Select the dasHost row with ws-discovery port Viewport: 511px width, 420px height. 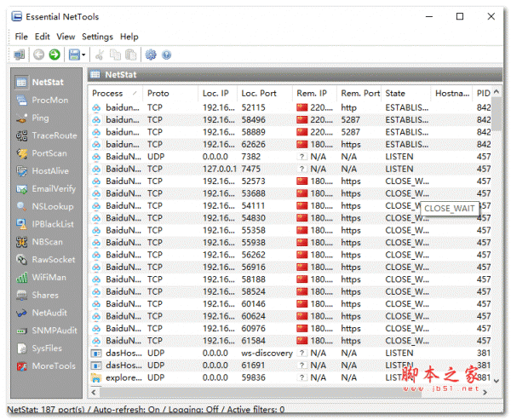pyautogui.click(x=290, y=354)
